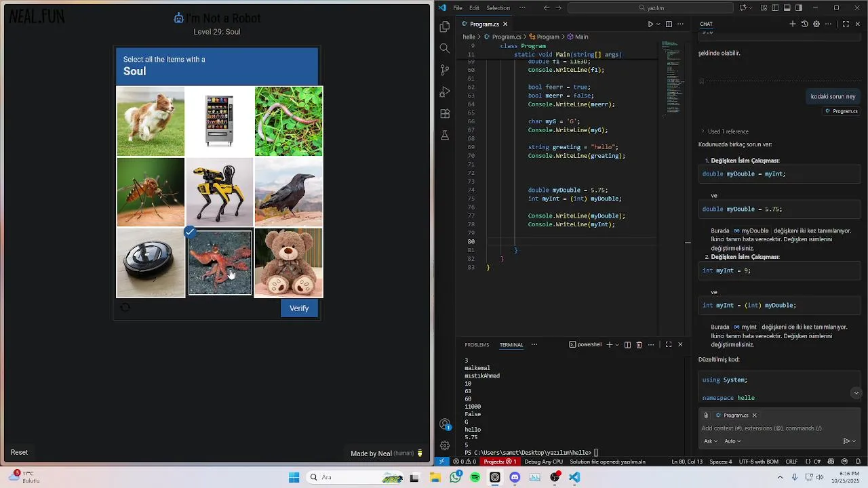Toggle the bottom panel layout
Image resolution: width=868 pixels, height=488 pixels.
tap(787, 8)
